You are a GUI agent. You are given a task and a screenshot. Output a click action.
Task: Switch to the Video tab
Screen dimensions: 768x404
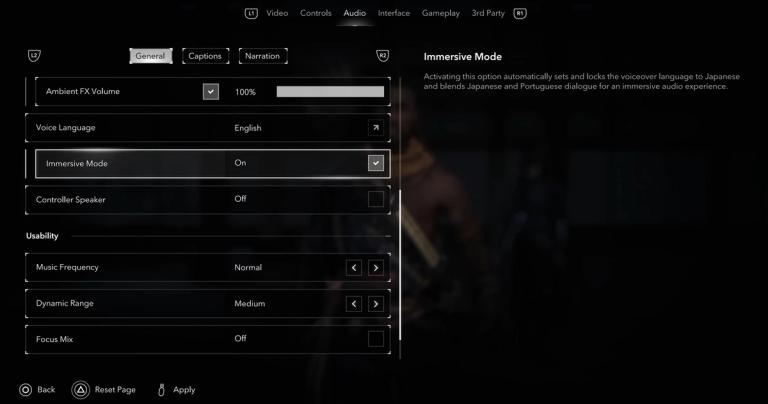[x=277, y=13]
